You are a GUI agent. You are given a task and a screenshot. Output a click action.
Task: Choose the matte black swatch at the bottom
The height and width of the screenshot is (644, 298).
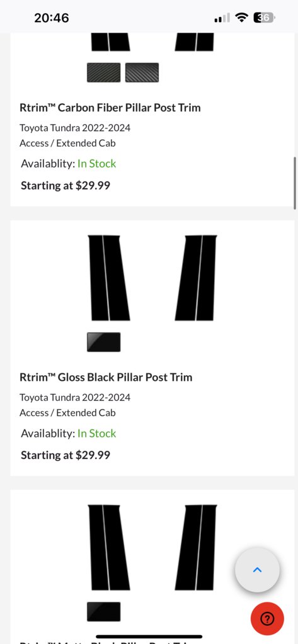click(x=103, y=611)
